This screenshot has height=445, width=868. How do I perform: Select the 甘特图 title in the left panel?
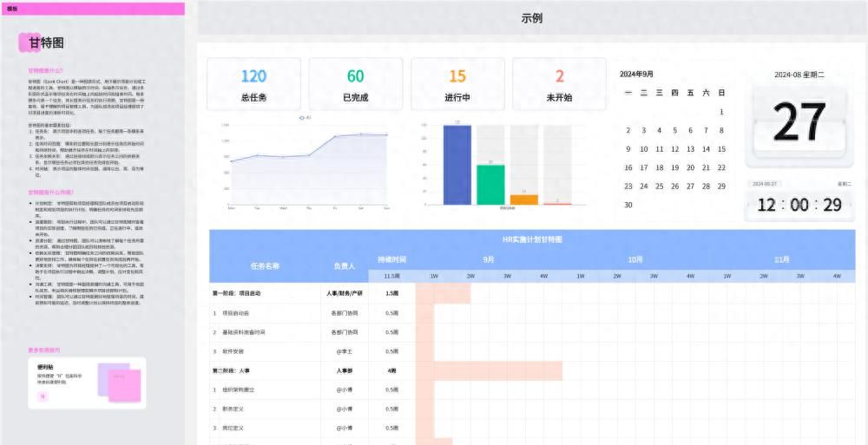[x=47, y=43]
